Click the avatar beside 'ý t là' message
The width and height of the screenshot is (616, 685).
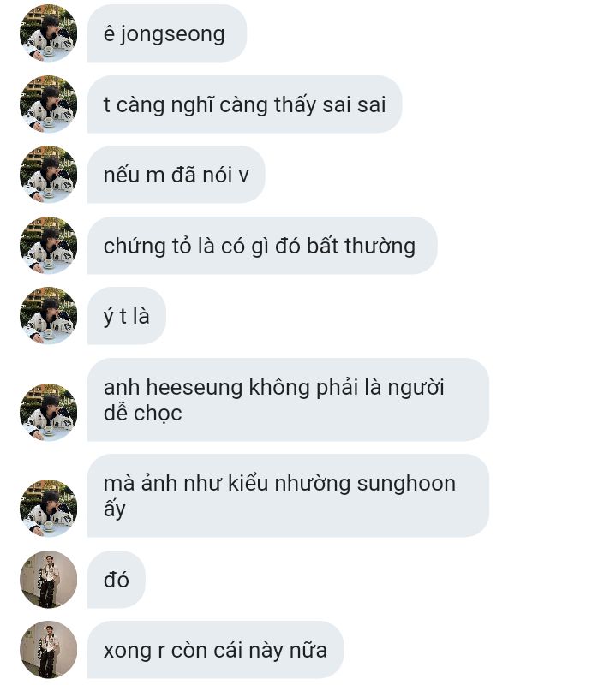48,315
